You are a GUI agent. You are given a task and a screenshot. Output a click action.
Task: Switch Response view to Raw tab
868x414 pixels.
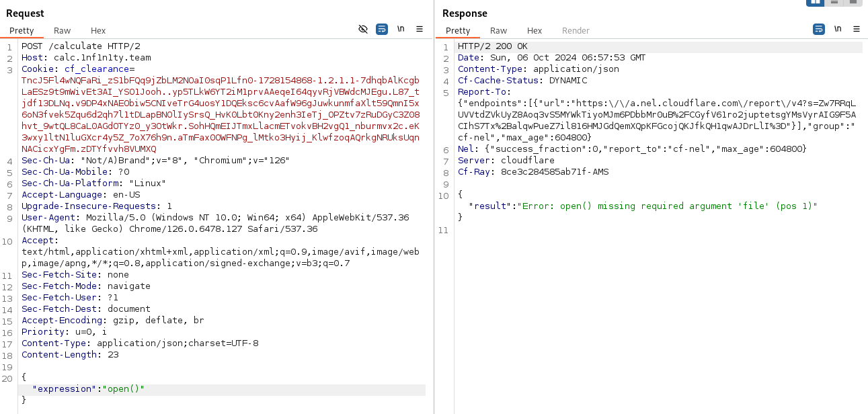point(498,31)
